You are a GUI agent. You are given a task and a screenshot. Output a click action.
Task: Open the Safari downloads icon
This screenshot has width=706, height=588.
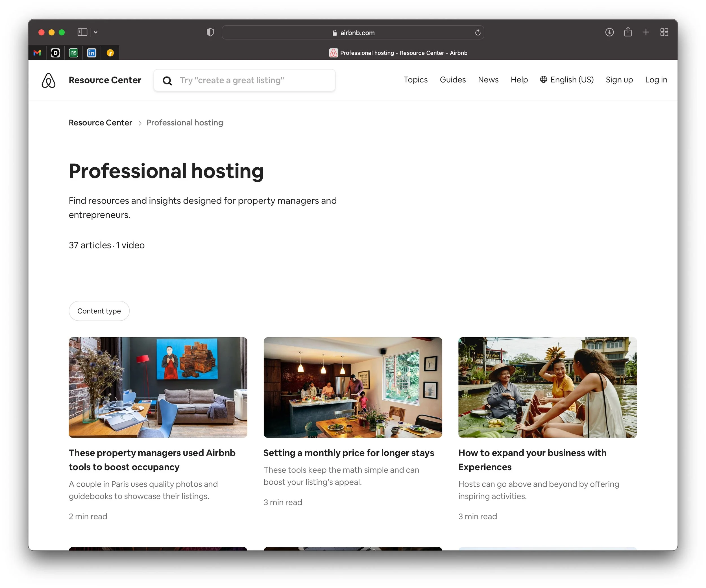tap(609, 32)
